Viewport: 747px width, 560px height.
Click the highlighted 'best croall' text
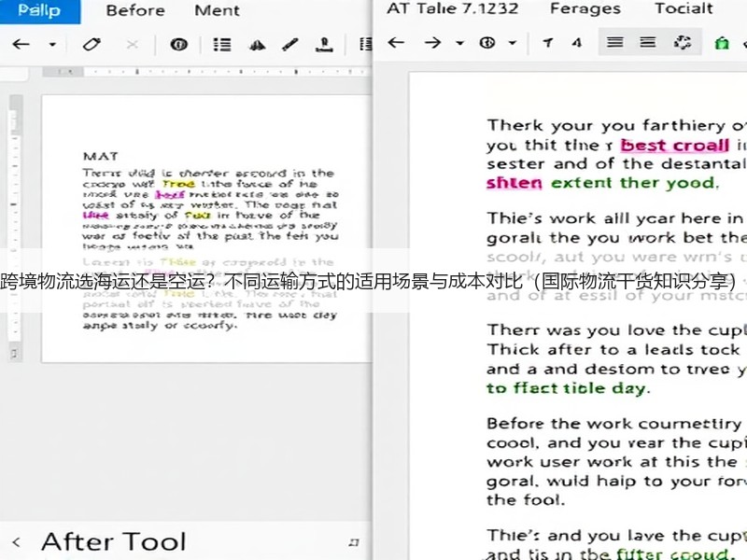point(674,145)
